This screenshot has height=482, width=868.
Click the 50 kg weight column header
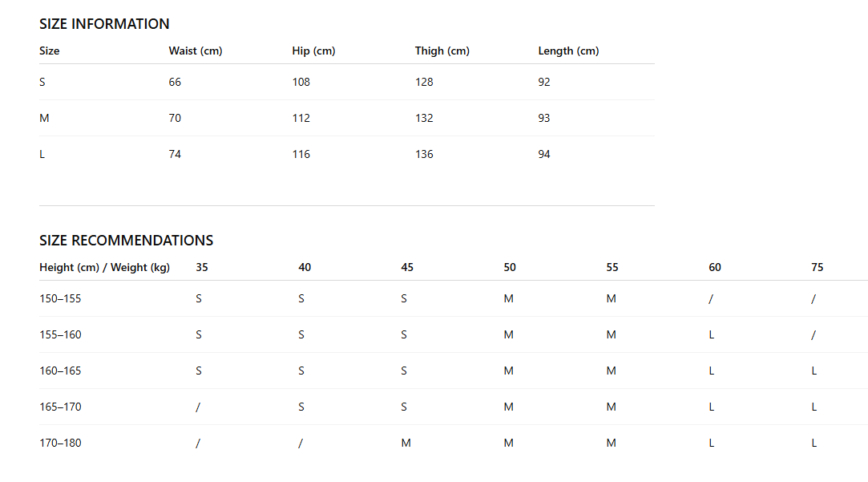[510, 268]
